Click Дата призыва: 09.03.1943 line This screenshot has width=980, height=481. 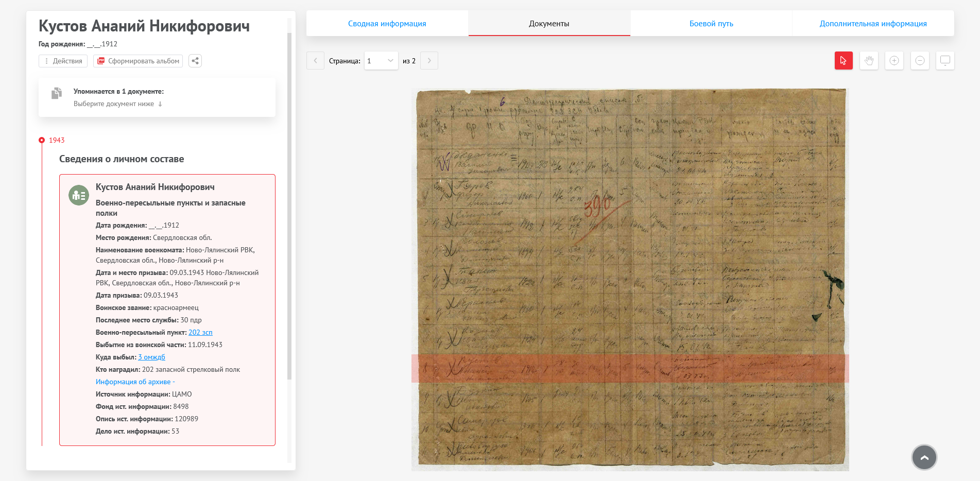pos(137,296)
